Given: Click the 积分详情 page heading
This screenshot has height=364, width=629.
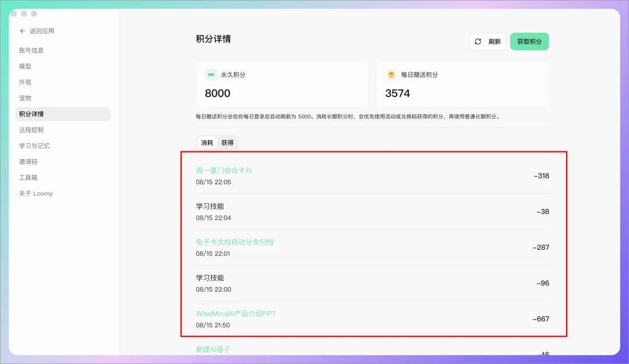Looking at the screenshot, I should click(x=213, y=39).
